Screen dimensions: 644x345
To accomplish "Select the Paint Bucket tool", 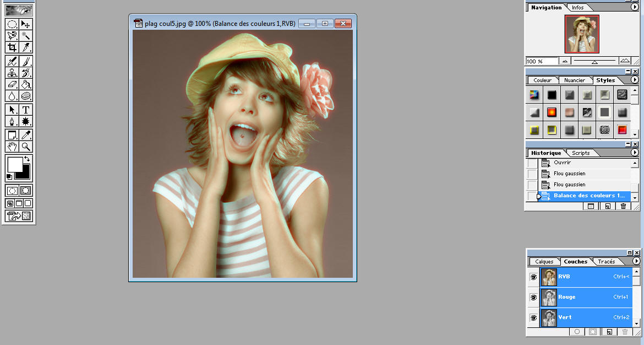I will tap(25, 84).
